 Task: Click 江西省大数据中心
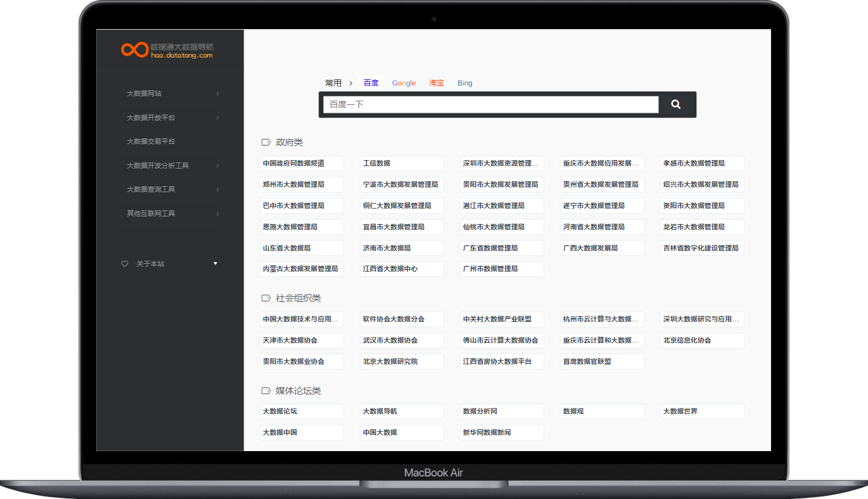click(x=402, y=269)
